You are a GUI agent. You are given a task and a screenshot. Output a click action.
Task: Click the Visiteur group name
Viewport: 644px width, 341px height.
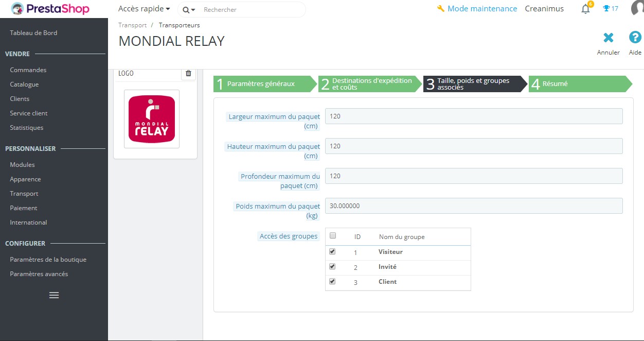coord(390,252)
